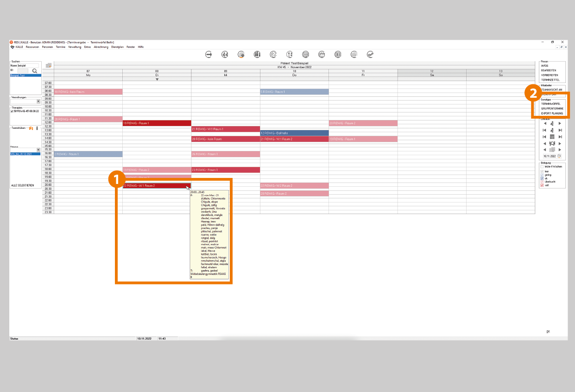Open the people group toolbar icon

[x=225, y=54]
